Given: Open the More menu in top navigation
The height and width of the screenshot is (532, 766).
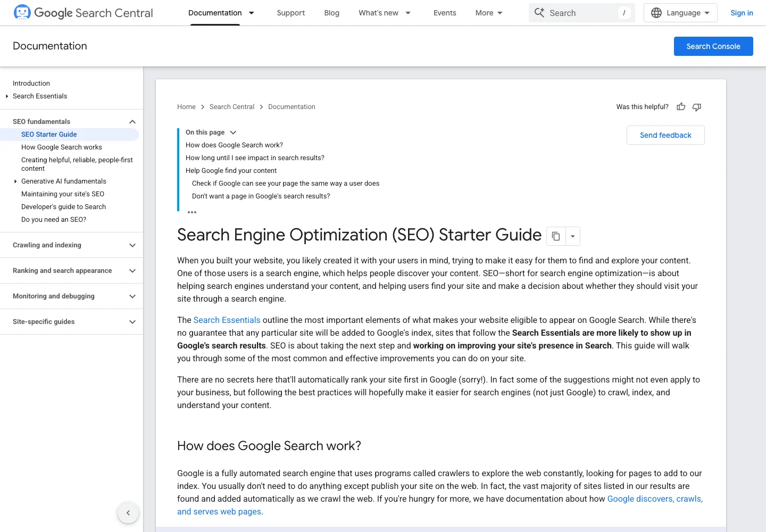Looking at the screenshot, I should pyautogui.click(x=489, y=13).
